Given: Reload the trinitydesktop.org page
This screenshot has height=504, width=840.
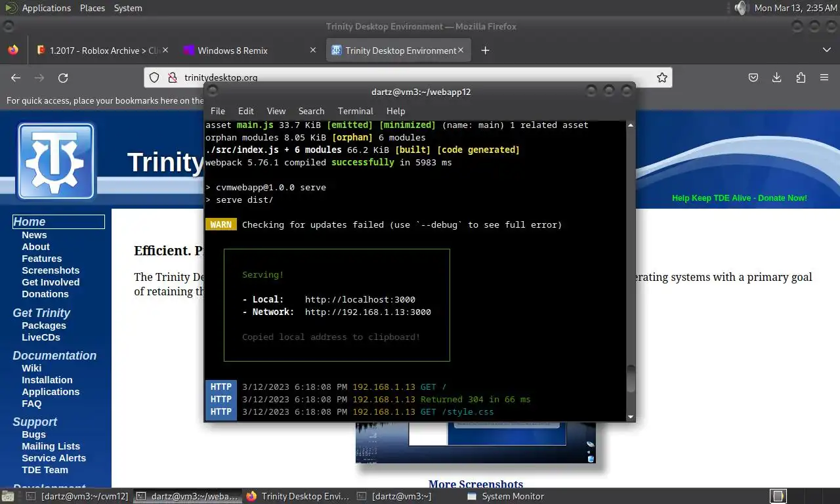Looking at the screenshot, I should pos(63,77).
